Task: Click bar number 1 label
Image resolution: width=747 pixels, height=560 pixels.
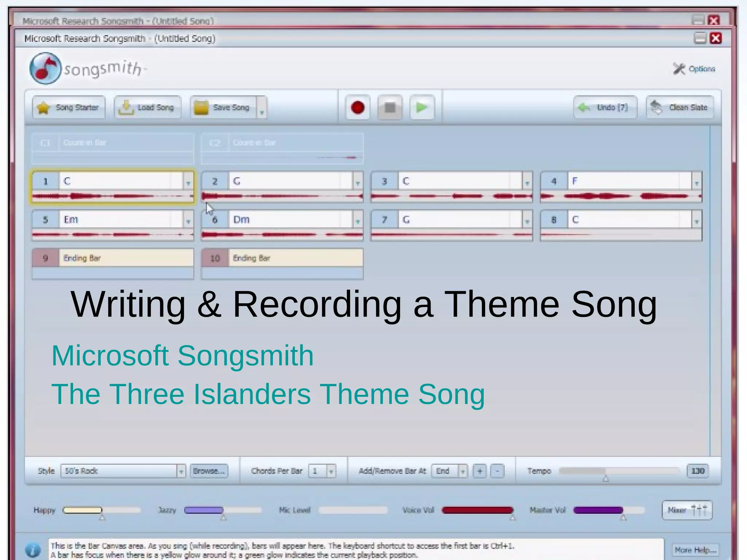Action: (x=46, y=181)
